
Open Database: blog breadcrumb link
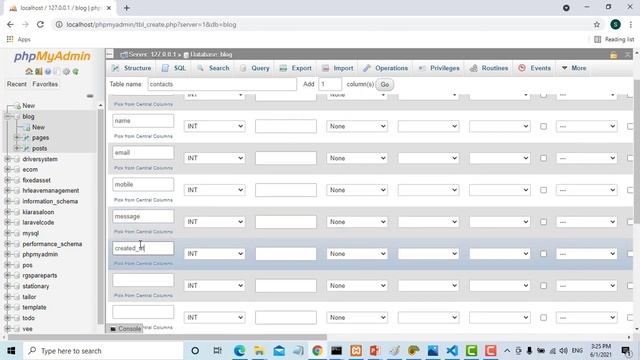(x=208, y=54)
